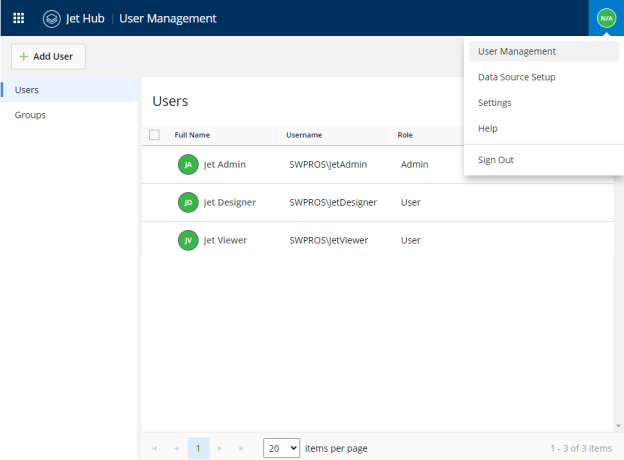Click the Jet Hub logo icon
Image resolution: width=624 pixels, height=460 pixels.
pos(52,19)
